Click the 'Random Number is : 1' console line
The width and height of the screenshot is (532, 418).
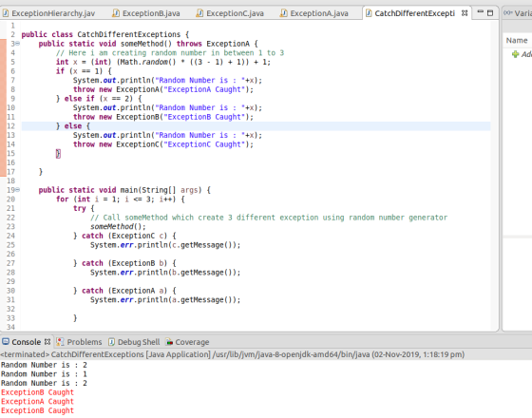point(44,374)
